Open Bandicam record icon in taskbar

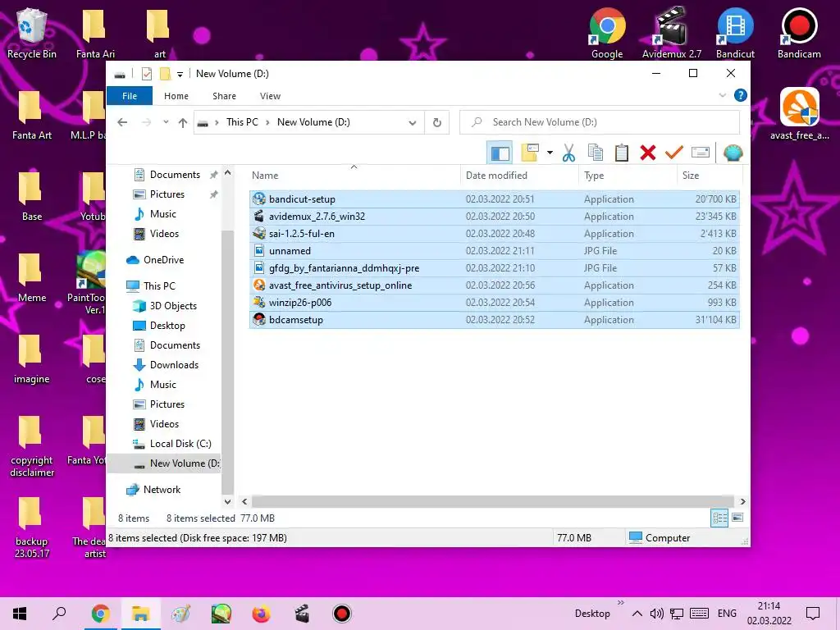pos(341,614)
